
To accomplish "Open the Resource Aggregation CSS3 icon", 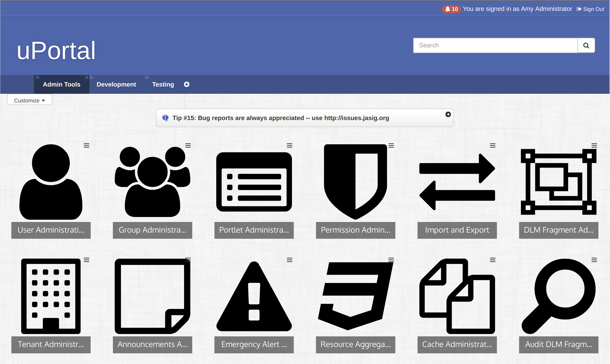I will [355, 296].
